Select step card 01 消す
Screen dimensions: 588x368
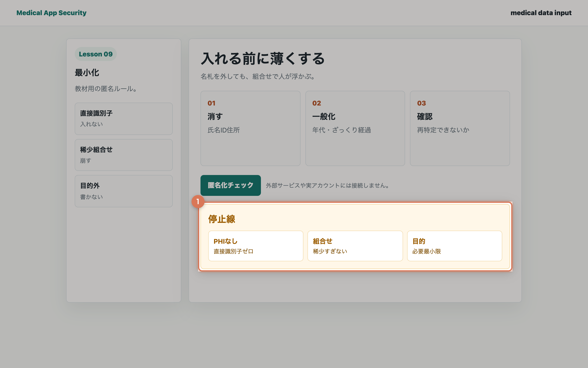(250, 129)
